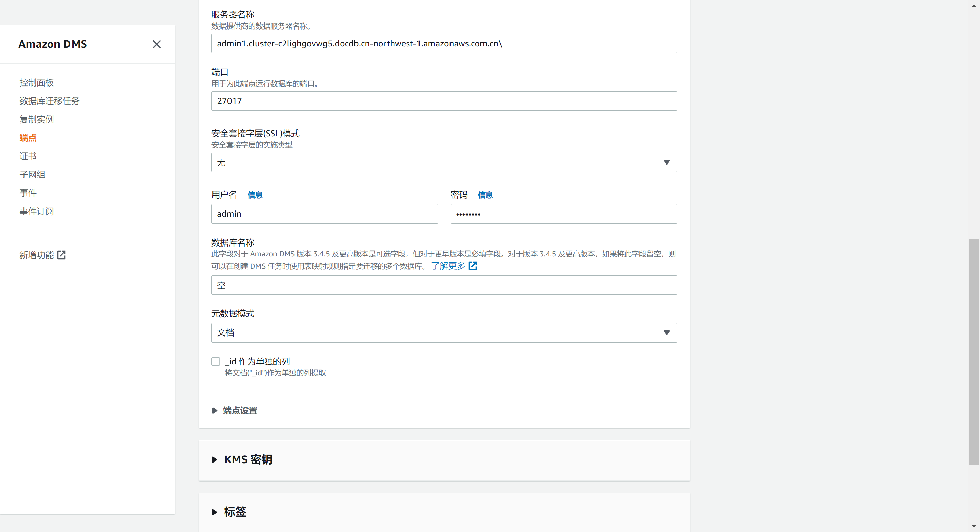Viewport: 980px width, 532px height.
Task: Open 数据库迁移任务 in the sidebar
Action: pyautogui.click(x=49, y=101)
